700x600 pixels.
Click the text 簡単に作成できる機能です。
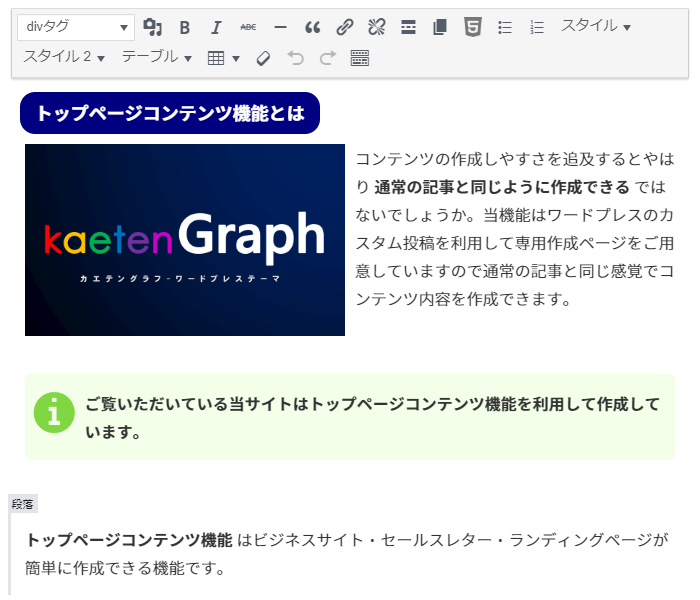click(x=125, y=568)
